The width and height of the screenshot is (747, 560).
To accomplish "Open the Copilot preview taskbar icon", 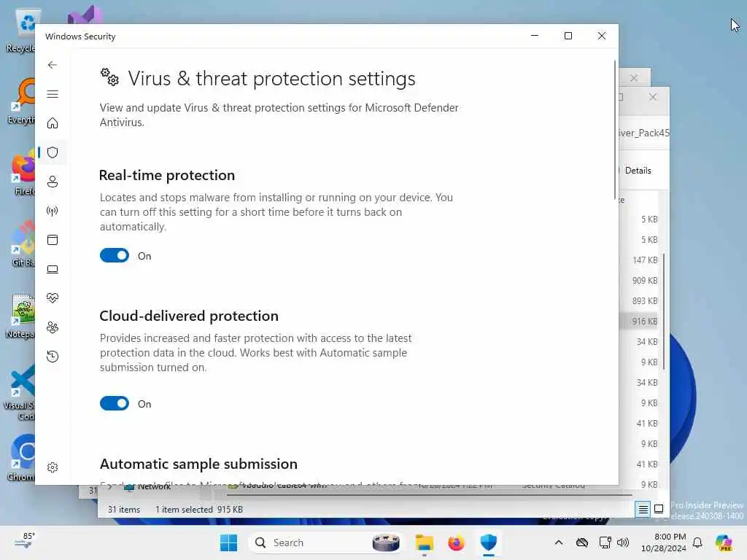I will [724, 542].
